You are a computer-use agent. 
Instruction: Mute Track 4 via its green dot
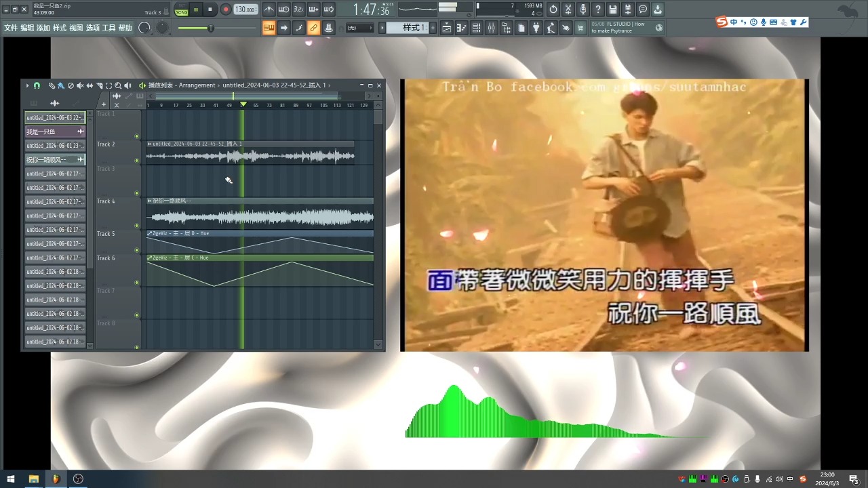tap(136, 226)
